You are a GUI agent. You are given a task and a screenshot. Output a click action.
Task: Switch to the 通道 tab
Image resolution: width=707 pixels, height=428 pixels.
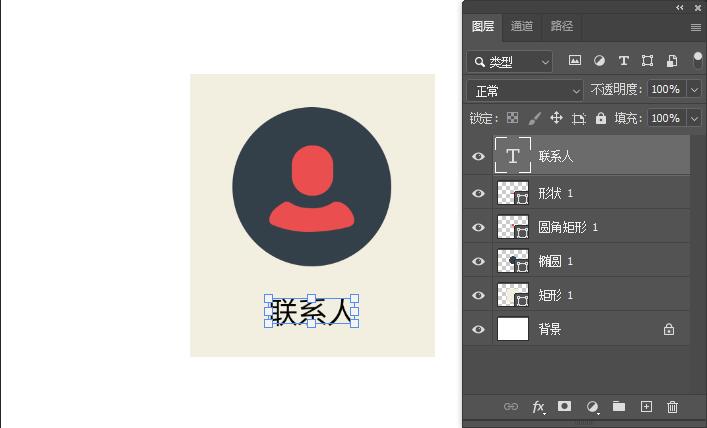point(522,26)
